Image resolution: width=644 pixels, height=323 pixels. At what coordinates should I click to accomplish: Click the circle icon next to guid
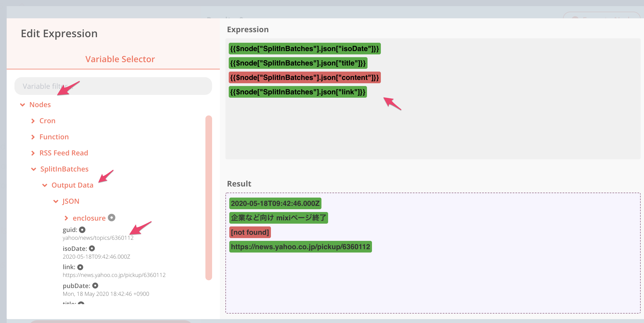(82, 230)
